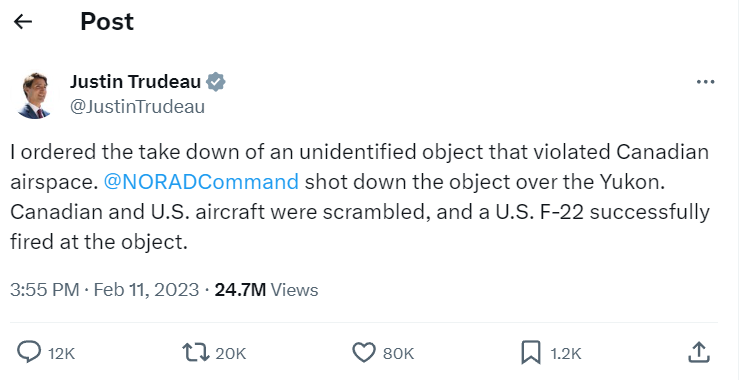
Task: Click the reply speech bubble icon
Action: pos(29,352)
